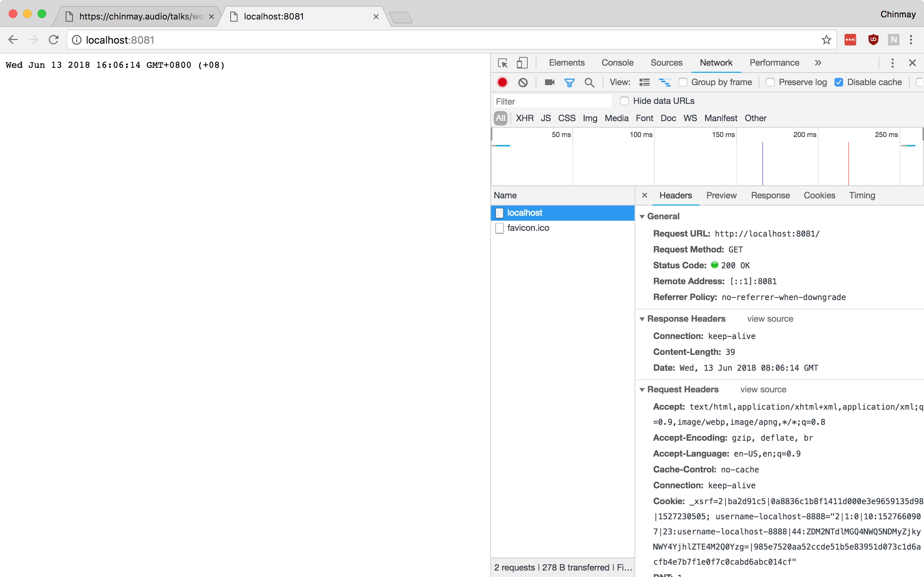Enable the Preserve log checkbox
The height and width of the screenshot is (577, 924).
coord(770,83)
